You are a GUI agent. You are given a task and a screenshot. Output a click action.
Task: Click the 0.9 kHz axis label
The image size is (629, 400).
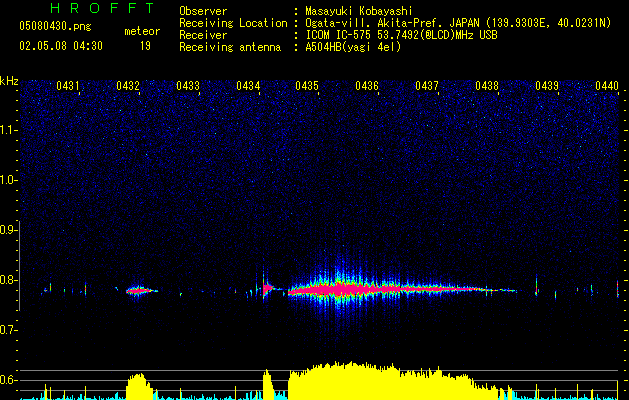point(8,230)
